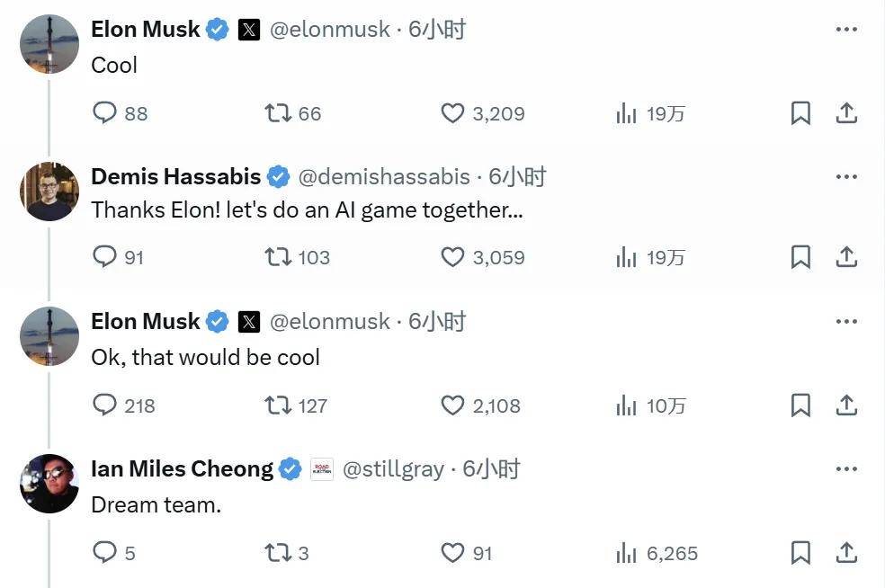Viewport: 885px width, 588px height.
Task: Reply to Elon Musk's "Cool" tweet
Action: (104, 113)
